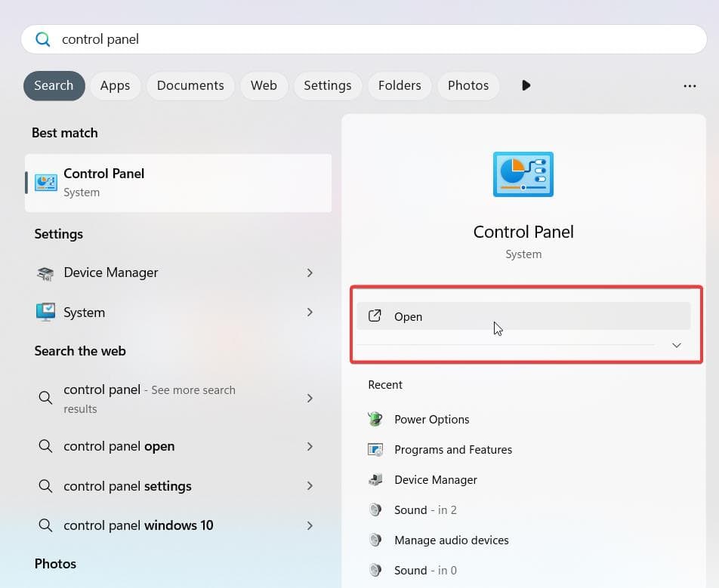Open Manage audio devices recent item
Screen dimensions: 719x588
(x=523, y=540)
